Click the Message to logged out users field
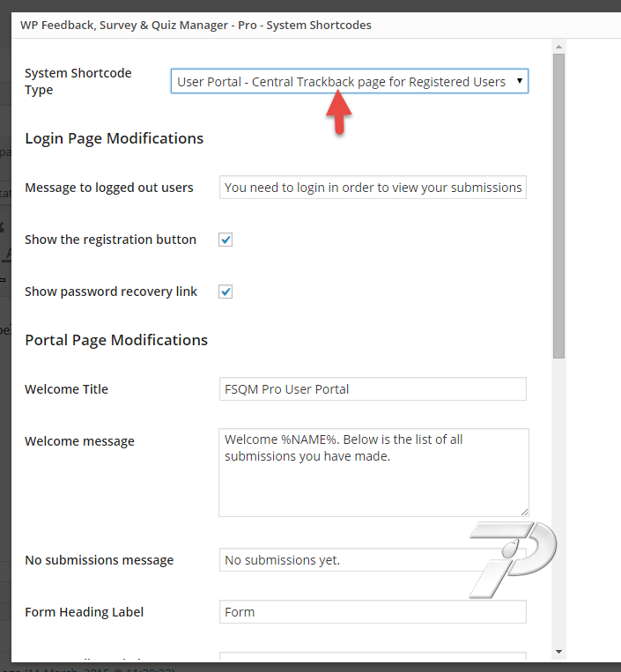The image size is (621, 672). [373, 188]
